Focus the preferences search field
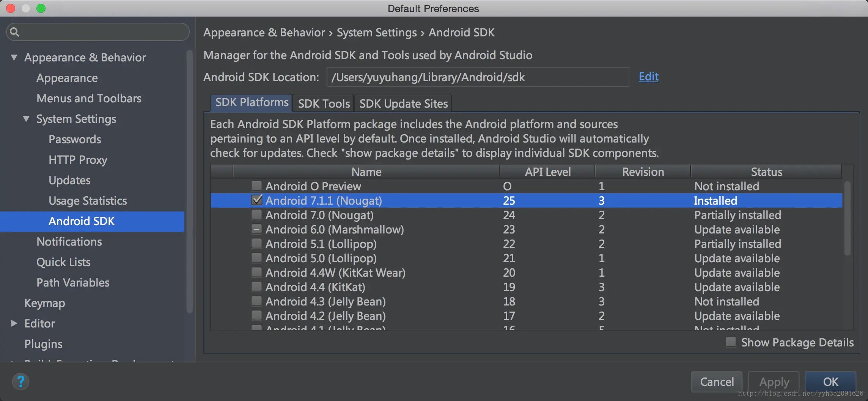The image size is (868, 401). tap(98, 32)
